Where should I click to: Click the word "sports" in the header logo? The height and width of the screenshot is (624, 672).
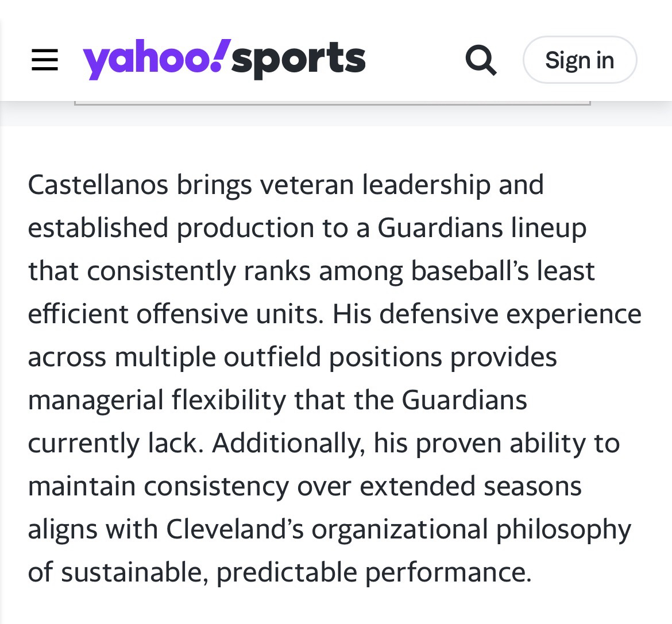[x=298, y=60]
